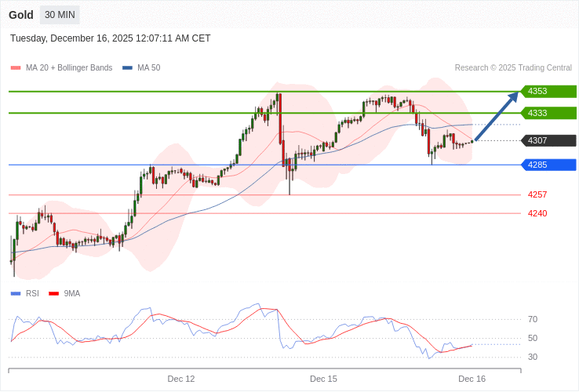This screenshot has height=392, width=579.
Task: Click the Dec 12 date axis label
Action: coord(181,379)
